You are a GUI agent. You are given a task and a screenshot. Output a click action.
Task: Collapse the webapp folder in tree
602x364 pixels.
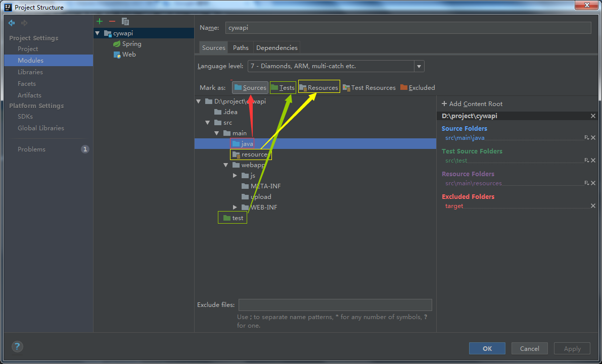[226, 165]
